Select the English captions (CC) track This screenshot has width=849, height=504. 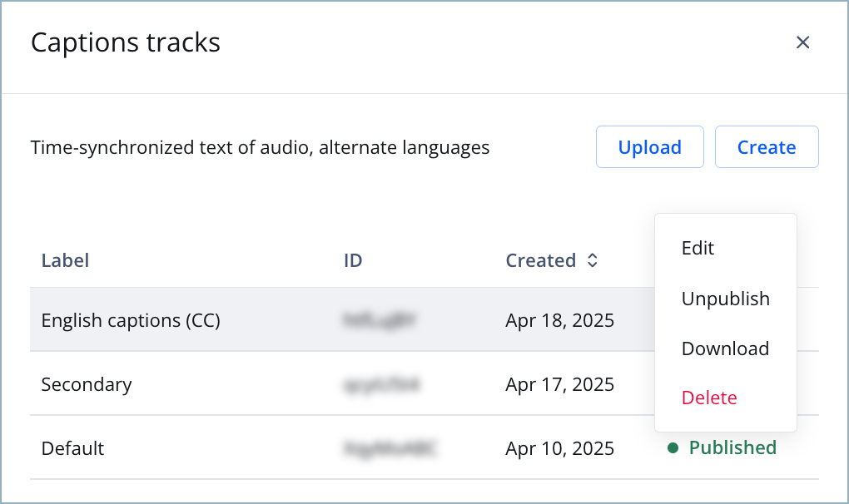pos(131,320)
